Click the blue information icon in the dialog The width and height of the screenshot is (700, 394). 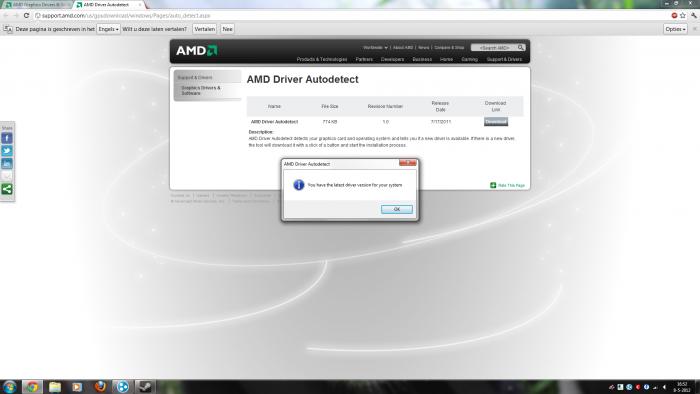[x=299, y=185]
